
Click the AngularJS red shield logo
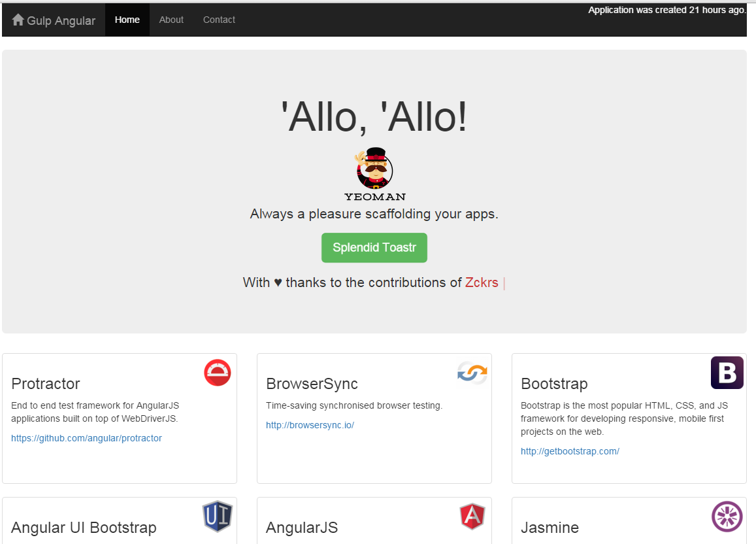tap(472, 517)
